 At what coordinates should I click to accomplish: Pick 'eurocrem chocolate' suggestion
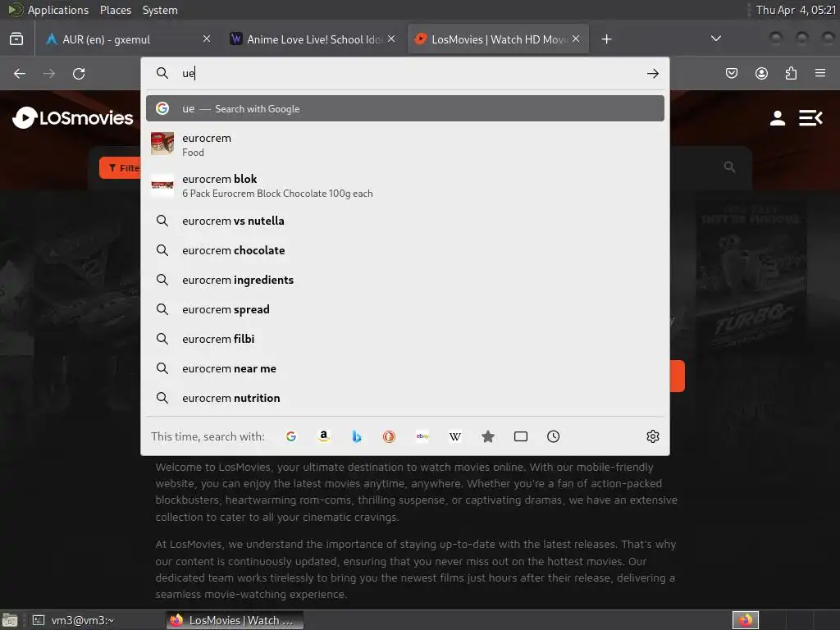pyautogui.click(x=405, y=250)
